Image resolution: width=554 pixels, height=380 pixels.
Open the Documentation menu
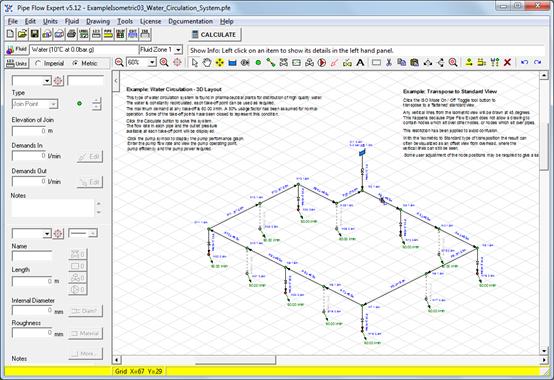(190, 21)
